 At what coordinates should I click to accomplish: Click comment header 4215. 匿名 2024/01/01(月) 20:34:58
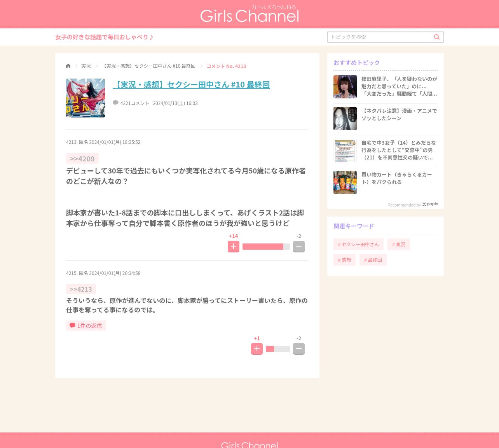(x=103, y=273)
